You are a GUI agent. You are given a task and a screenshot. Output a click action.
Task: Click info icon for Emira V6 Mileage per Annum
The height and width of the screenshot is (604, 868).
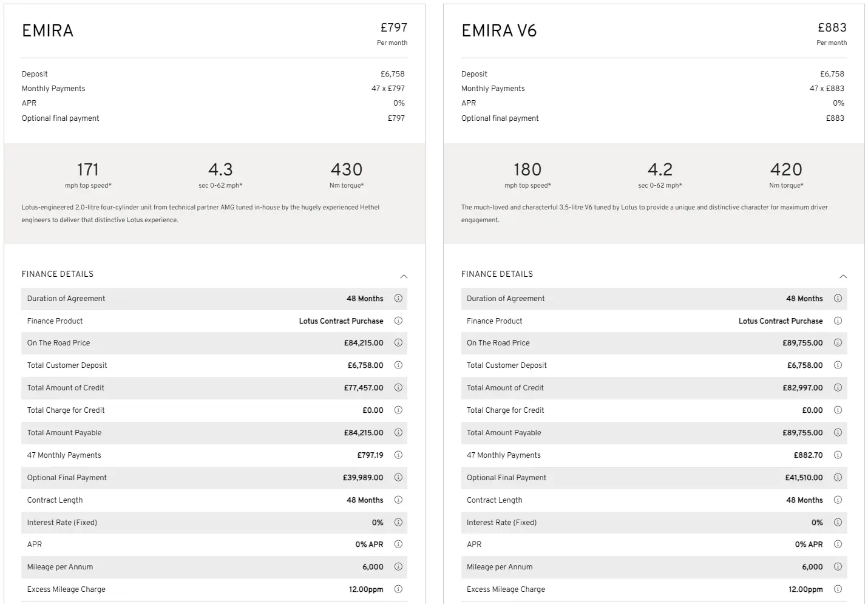(838, 566)
